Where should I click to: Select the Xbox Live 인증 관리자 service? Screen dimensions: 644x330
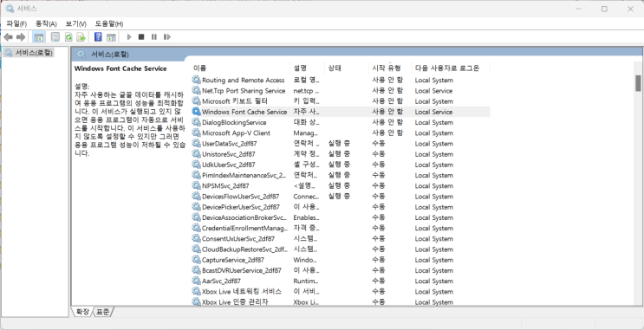pyautogui.click(x=341, y=301)
